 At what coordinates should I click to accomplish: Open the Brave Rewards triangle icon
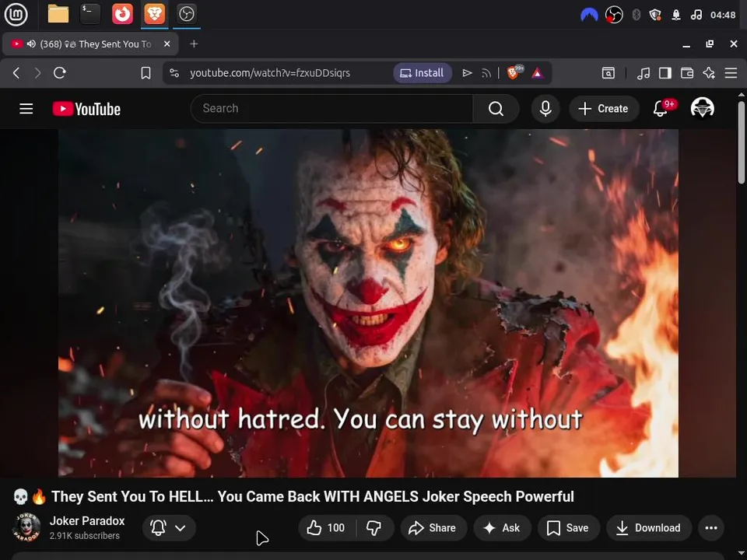[x=538, y=73]
